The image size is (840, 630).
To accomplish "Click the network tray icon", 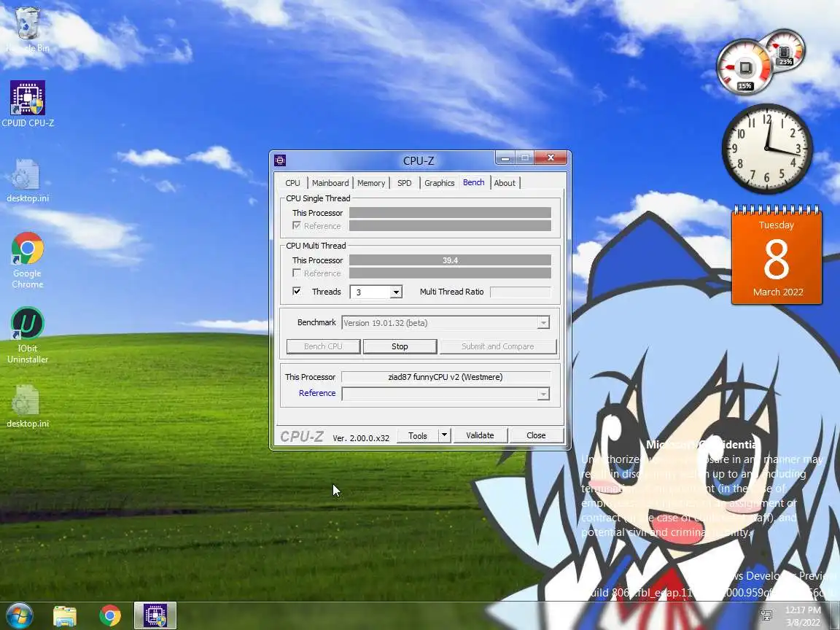I will tap(766, 615).
